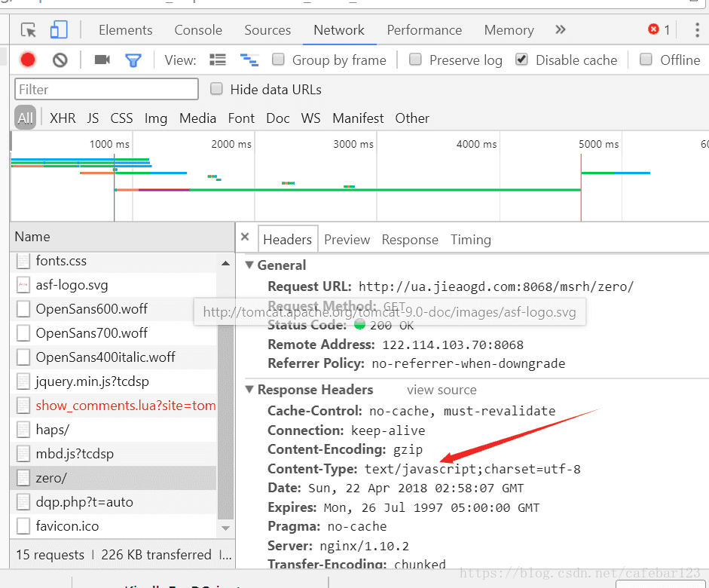Click the red error count indicator
This screenshot has width=709, height=588.
[659, 30]
